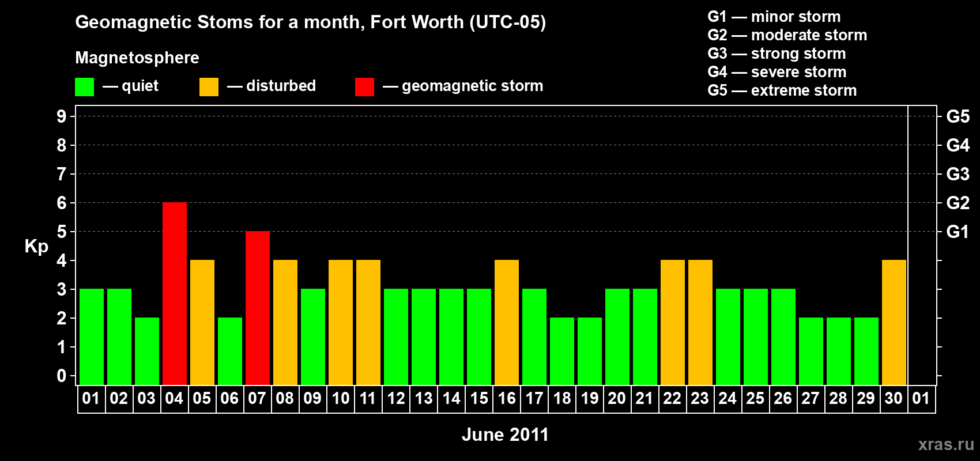Click the 'quiet' legend label
This screenshot has height=461, width=980.
(x=140, y=86)
